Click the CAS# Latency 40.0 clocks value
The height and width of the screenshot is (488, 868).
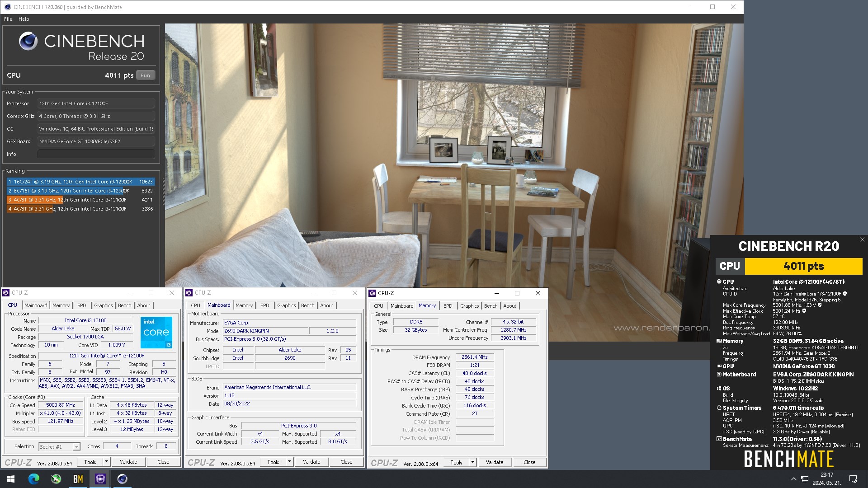click(x=475, y=374)
